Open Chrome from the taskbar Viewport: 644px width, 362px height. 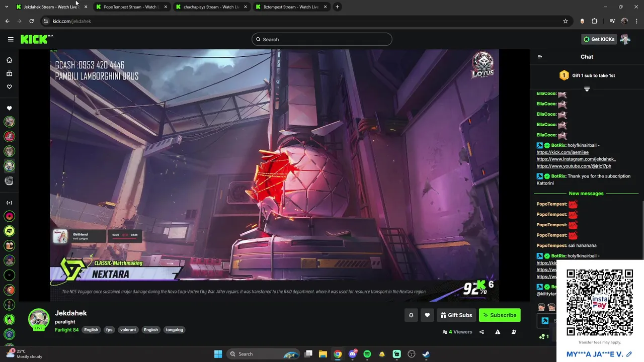click(x=338, y=354)
